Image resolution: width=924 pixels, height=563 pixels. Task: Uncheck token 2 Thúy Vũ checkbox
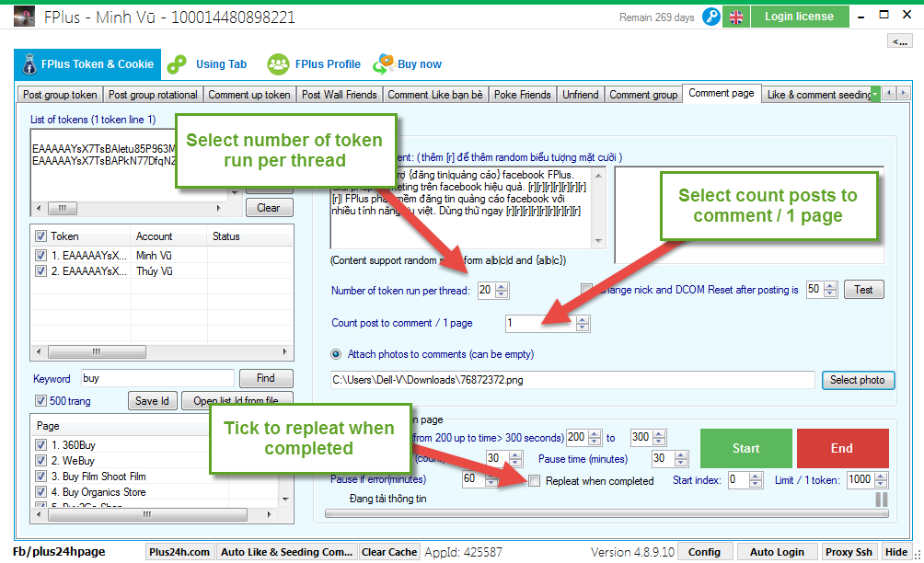click(40, 270)
